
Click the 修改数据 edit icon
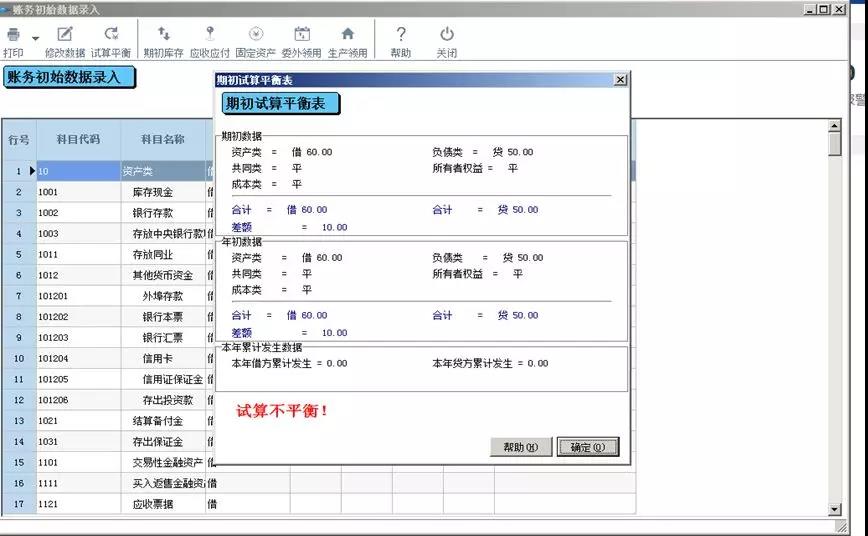[x=65, y=35]
